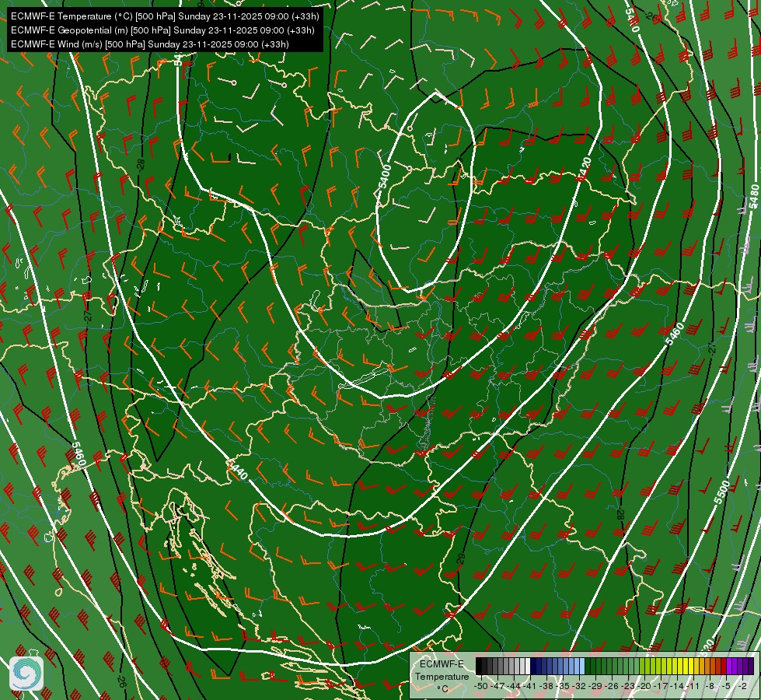Click the -41 value in the temperature legend
The width and height of the screenshot is (761, 700).
pos(529,686)
